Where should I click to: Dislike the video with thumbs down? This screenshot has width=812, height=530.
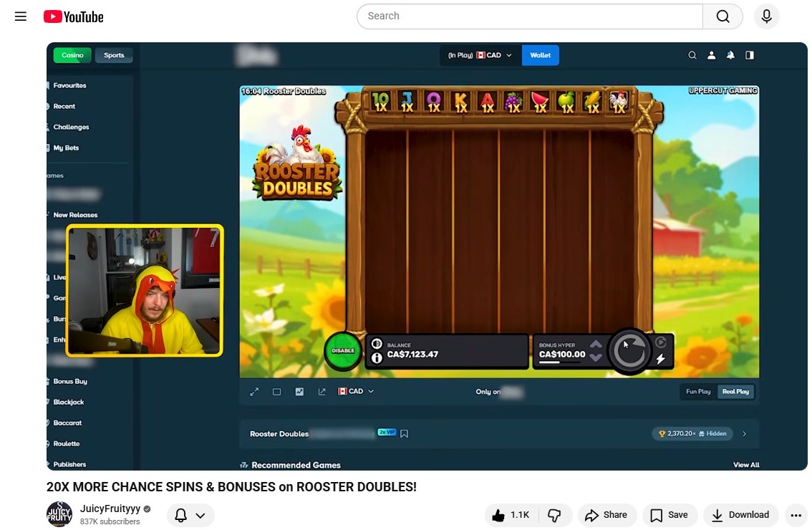click(x=555, y=515)
